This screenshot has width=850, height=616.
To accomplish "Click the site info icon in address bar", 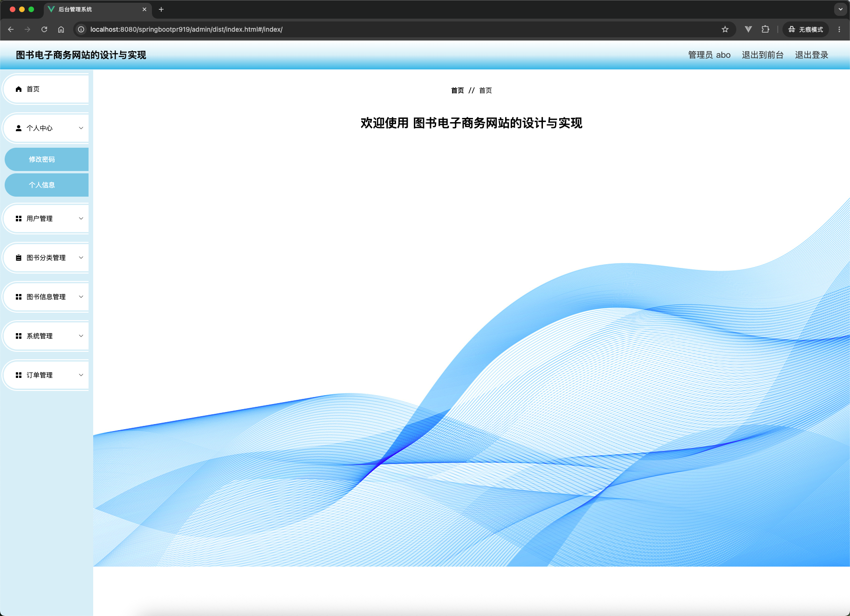I will point(81,29).
